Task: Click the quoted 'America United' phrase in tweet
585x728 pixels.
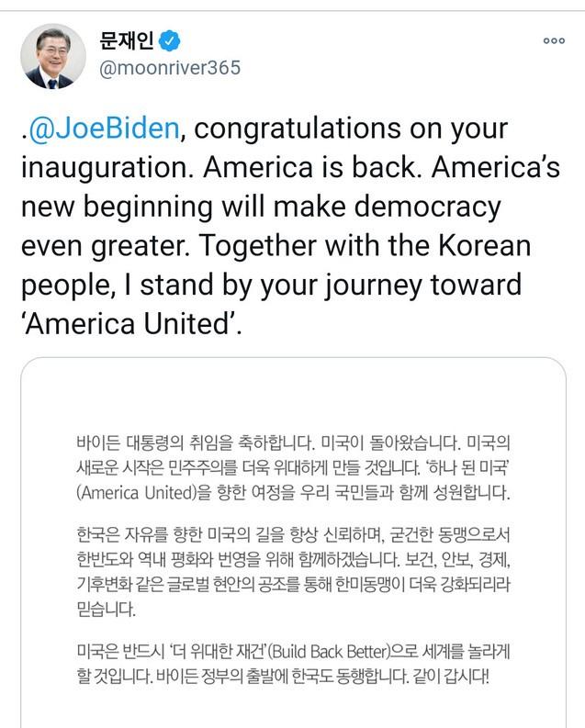Action: point(129,325)
